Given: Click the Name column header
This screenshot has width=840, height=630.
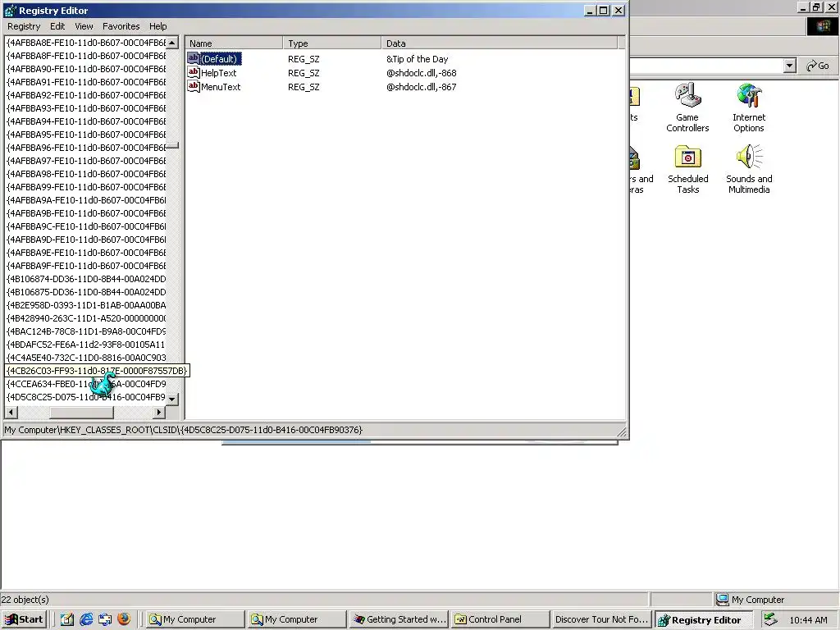Looking at the screenshot, I should (x=234, y=43).
